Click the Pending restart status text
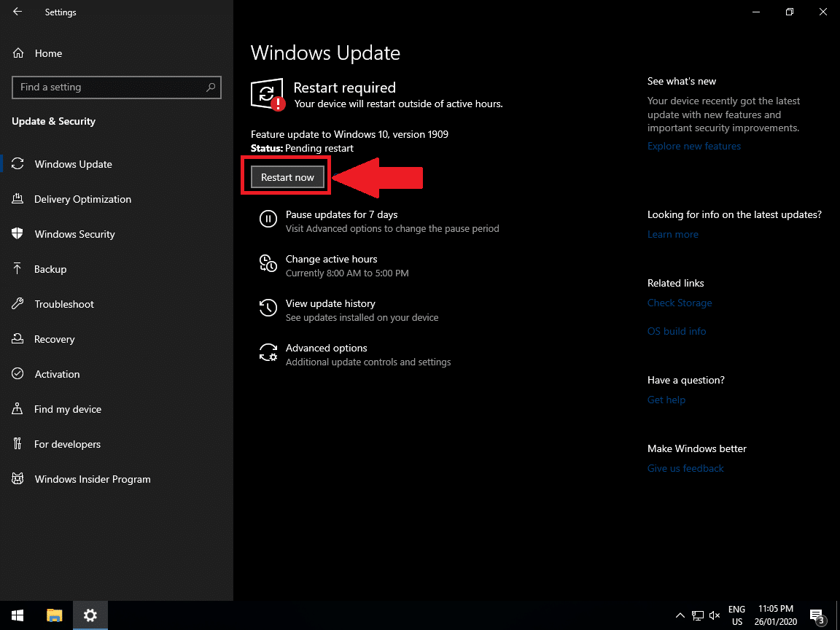The image size is (840, 630). (x=319, y=148)
